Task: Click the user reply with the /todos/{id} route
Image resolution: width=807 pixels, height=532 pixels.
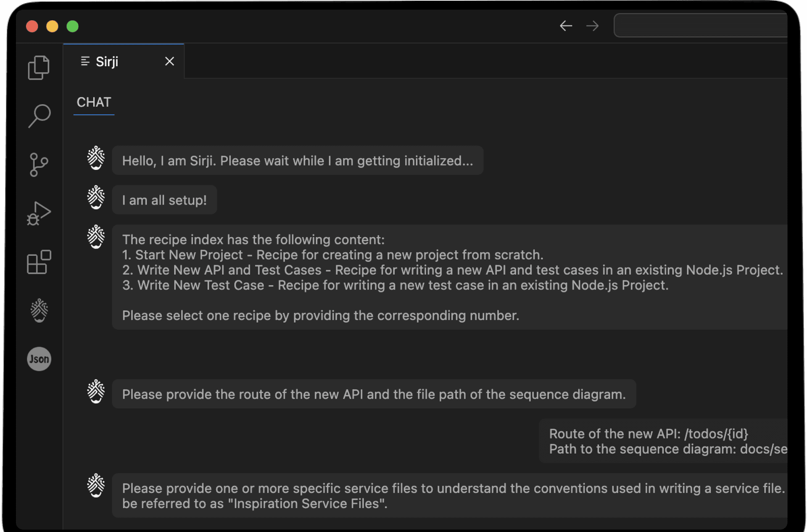Action: [x=664, y=441]
